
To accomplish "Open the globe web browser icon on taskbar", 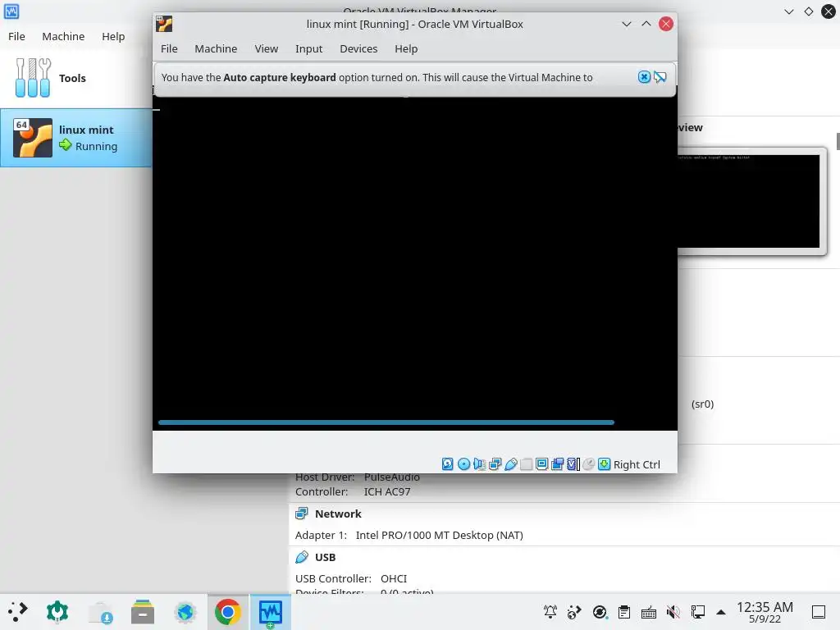I will click(x=185, y=612).
